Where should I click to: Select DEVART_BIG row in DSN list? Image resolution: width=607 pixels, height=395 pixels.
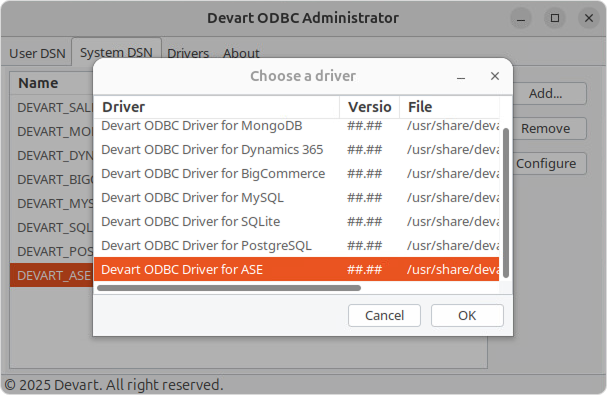click(52, 179)
